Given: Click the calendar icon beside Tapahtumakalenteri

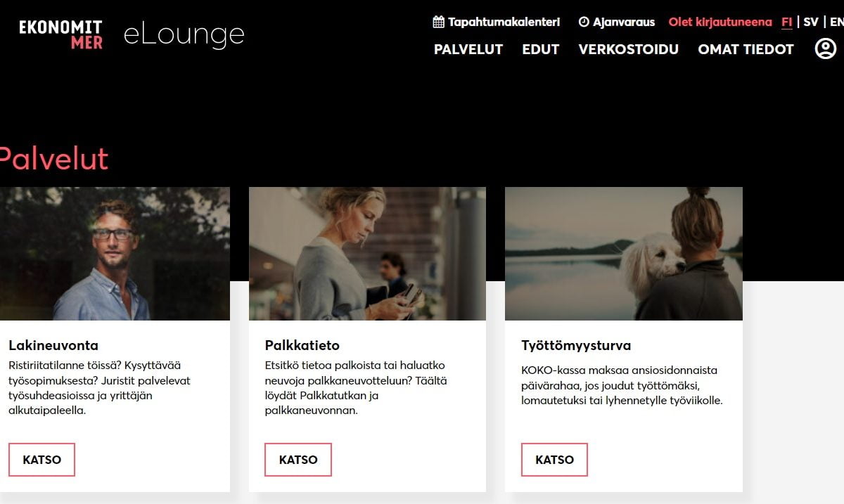Looking at the screenshot, I should coord(439,22).
